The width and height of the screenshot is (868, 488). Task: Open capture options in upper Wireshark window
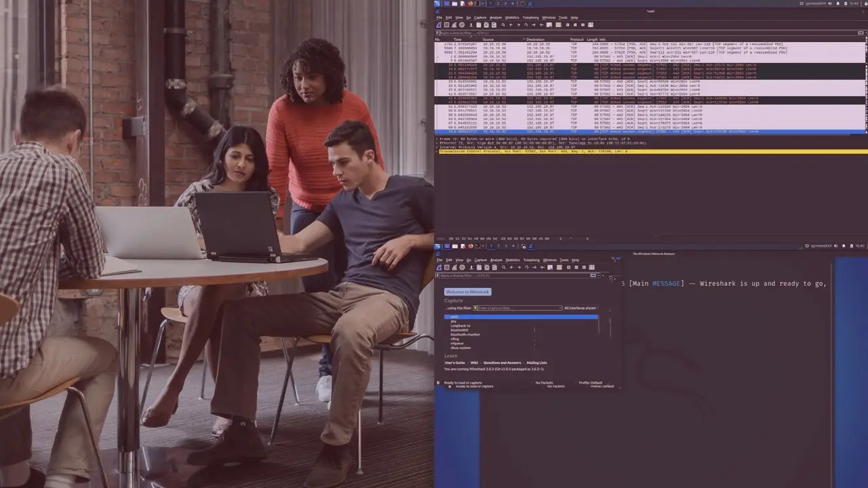(x=462, y=25)
